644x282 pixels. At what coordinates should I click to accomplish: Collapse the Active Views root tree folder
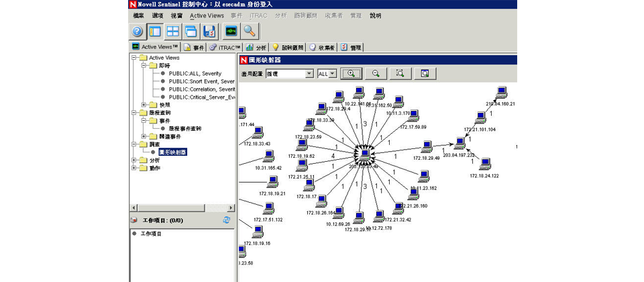pos(134,58)
